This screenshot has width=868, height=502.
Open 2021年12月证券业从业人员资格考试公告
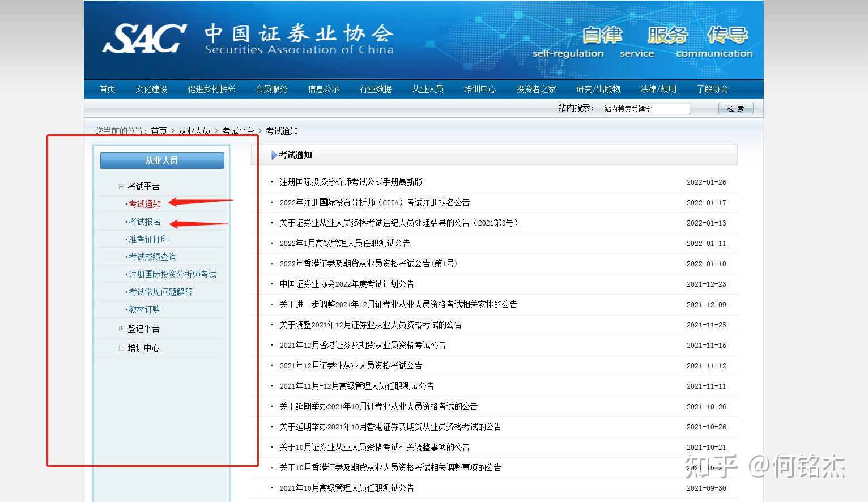[351, 365]
